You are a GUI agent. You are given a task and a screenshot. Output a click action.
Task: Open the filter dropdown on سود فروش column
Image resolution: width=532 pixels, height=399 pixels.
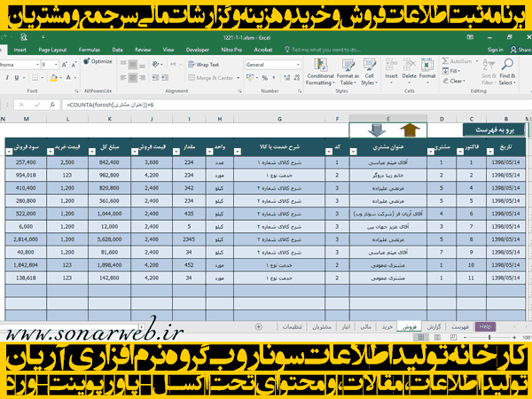(x=9, y=152)
